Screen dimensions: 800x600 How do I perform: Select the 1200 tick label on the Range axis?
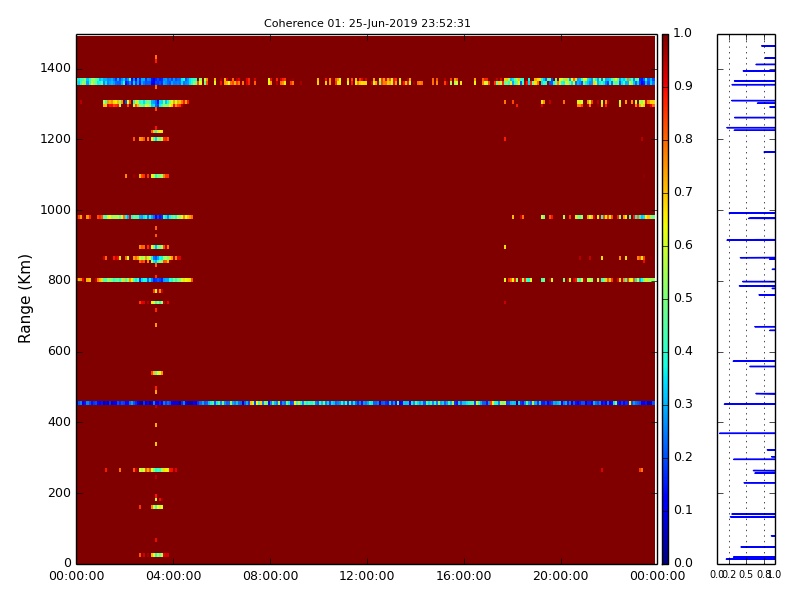[x=55, y=139]
